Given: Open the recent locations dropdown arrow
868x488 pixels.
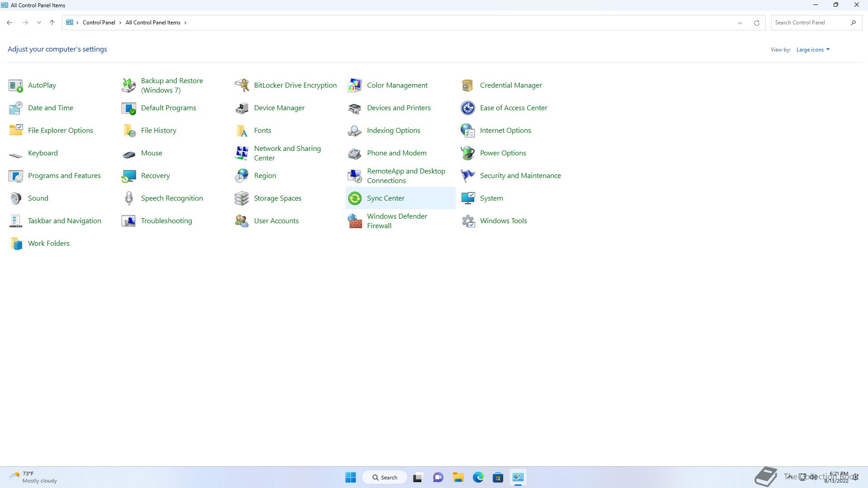Looking at the screenshot, I should pos(39,23).
